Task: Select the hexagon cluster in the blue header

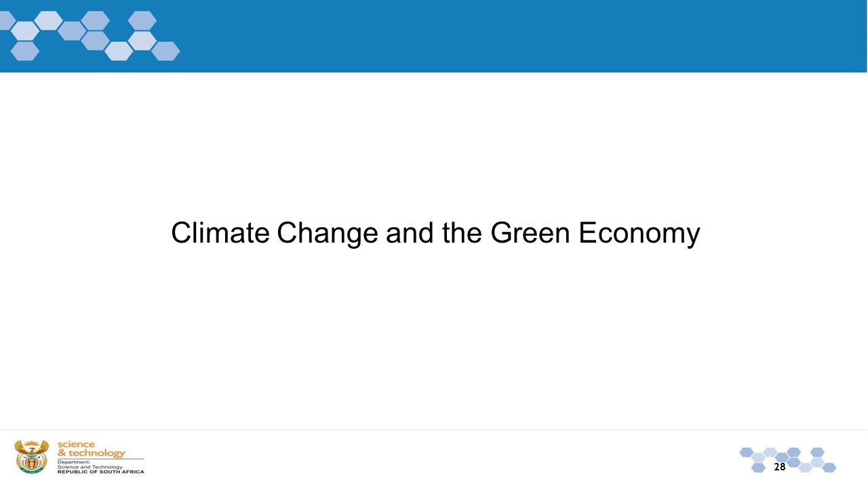Action: pos(90,35)
